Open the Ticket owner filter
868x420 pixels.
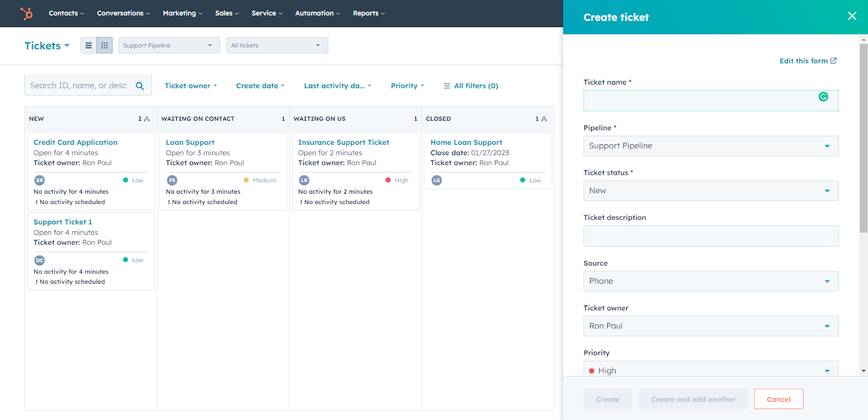click(x=191, y=86)
